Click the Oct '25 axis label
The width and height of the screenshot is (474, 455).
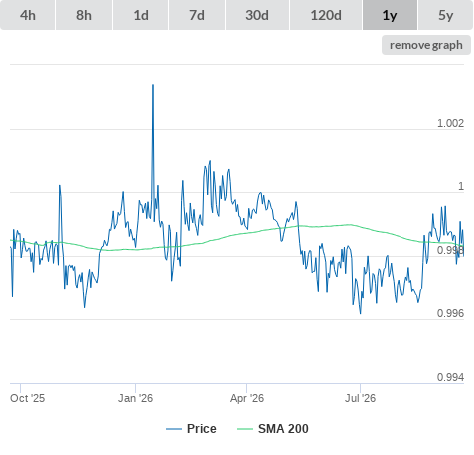(27, 398)
